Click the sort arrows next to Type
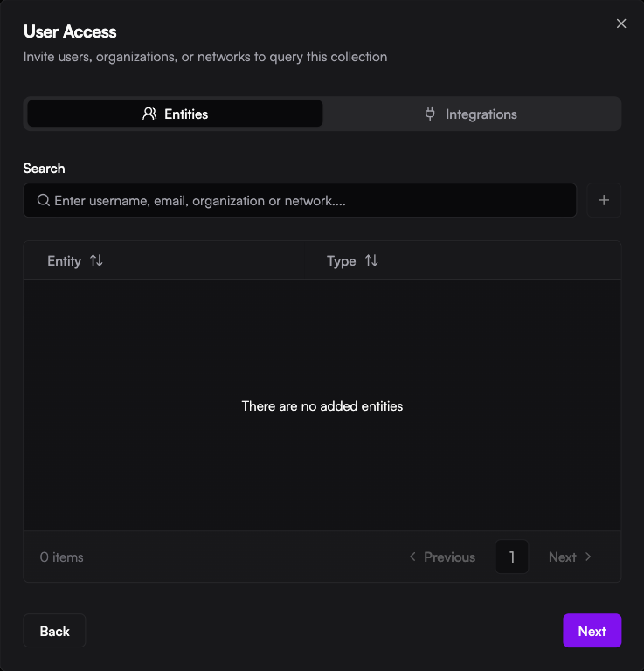The image size is (644, 671). [371, 261]
